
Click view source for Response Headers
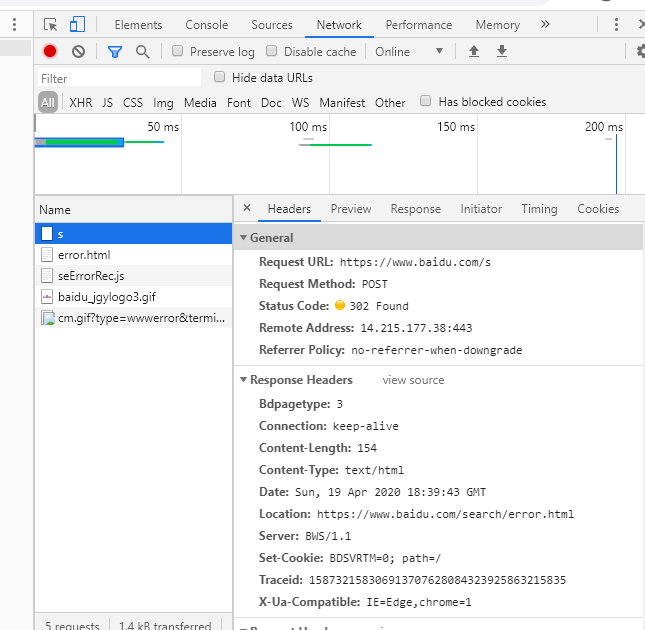click(x=413, y=380)
